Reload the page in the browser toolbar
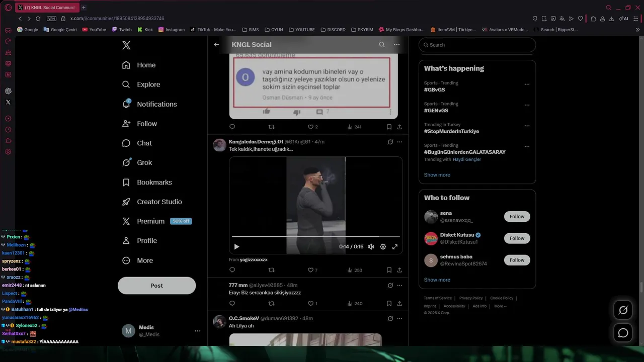644x362 pixels. point(38,19)
